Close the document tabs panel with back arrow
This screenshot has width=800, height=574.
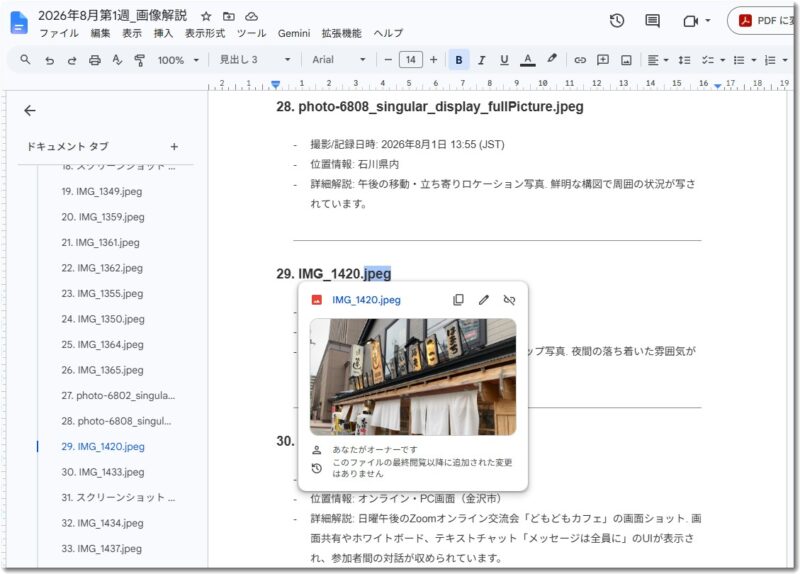click(x=30, y=110)
